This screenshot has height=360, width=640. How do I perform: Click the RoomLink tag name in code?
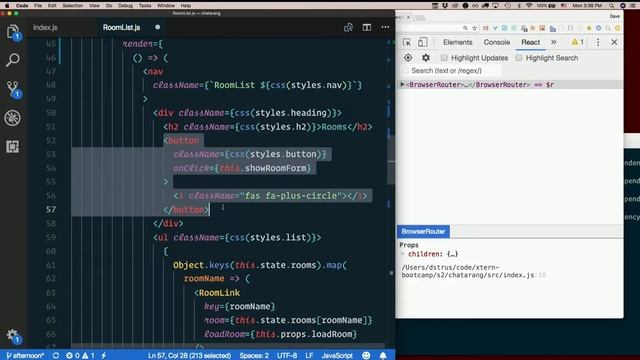tap(220, 293)
